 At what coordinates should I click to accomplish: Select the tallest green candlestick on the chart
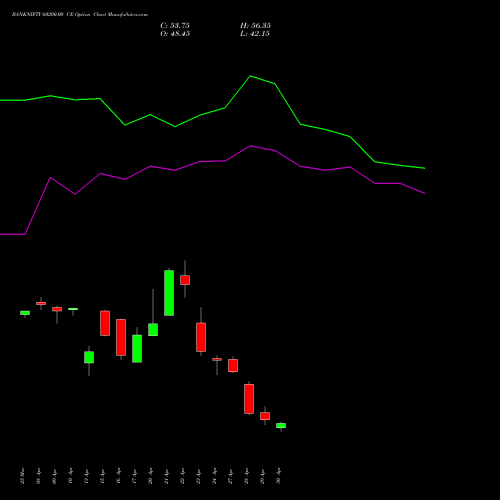coord(169,293)
